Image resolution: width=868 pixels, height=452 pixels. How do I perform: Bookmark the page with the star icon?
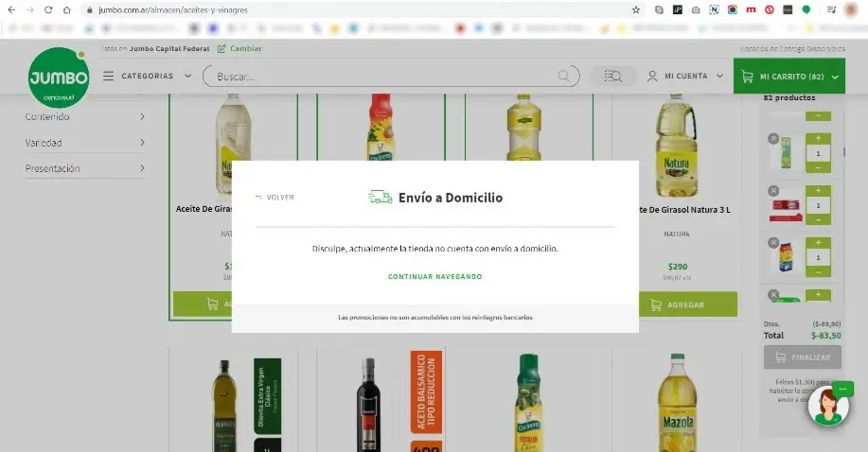[x=635, y=10]
